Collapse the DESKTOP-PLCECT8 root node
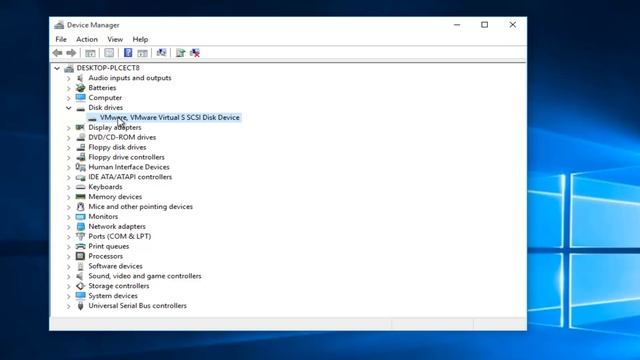 pos(57,68)
